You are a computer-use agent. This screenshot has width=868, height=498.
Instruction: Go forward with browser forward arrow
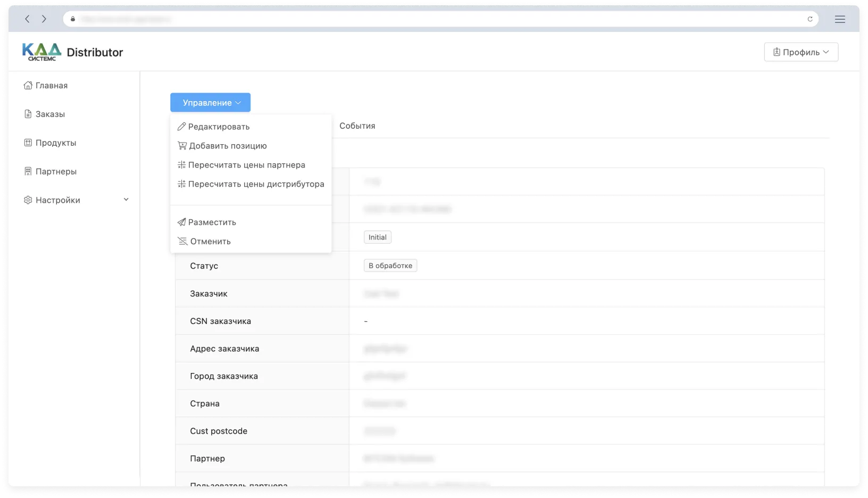(x=44, y=19)
